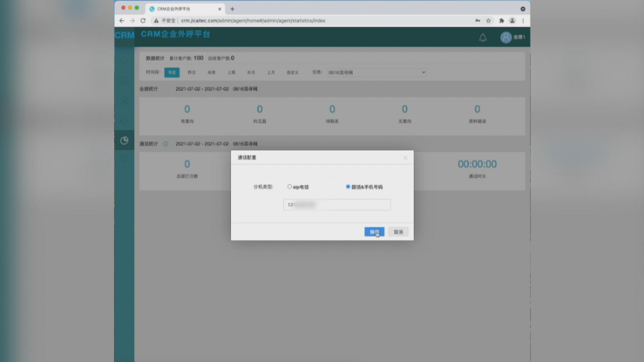Select the sip电话 radio option
Screen dimensions: 644x362
[289, 187]
